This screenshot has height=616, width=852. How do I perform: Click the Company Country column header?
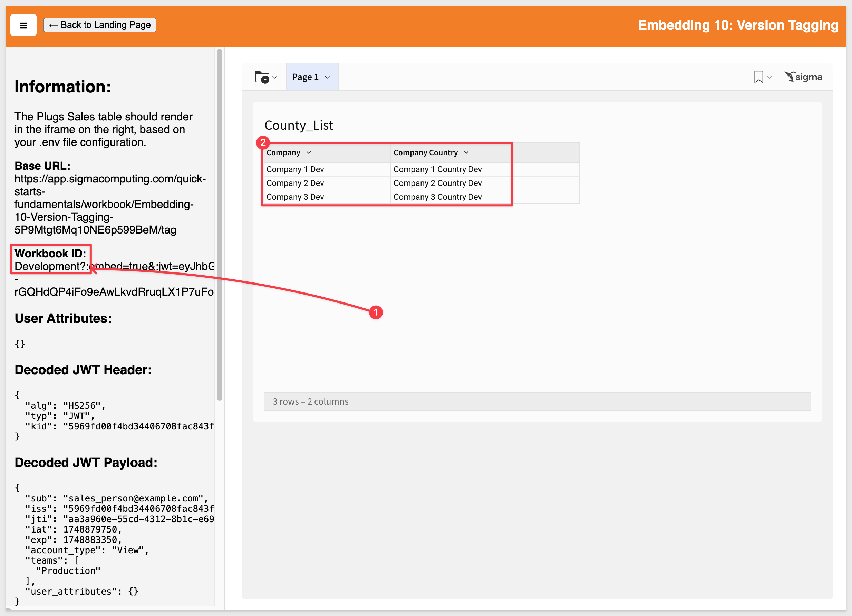425,153
